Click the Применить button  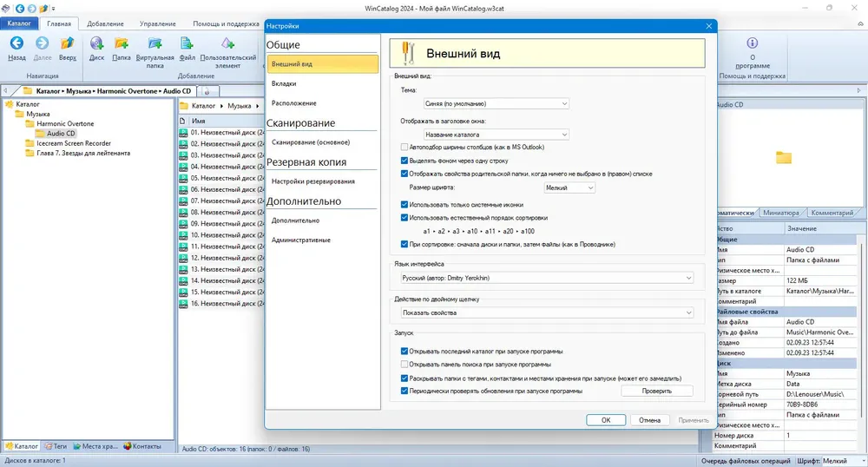(693, 420)
